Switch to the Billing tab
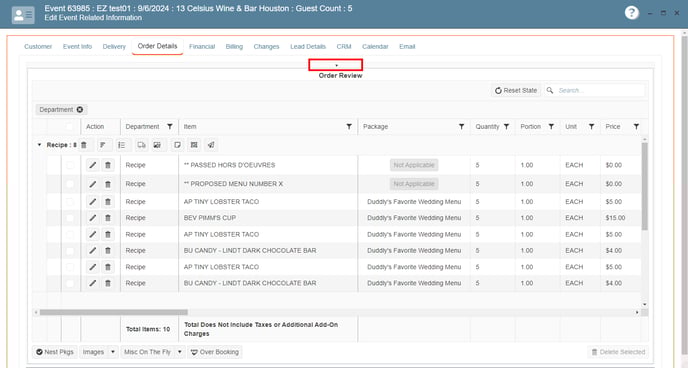The width and height of the screenshot is (688, 368). [234, 46]
